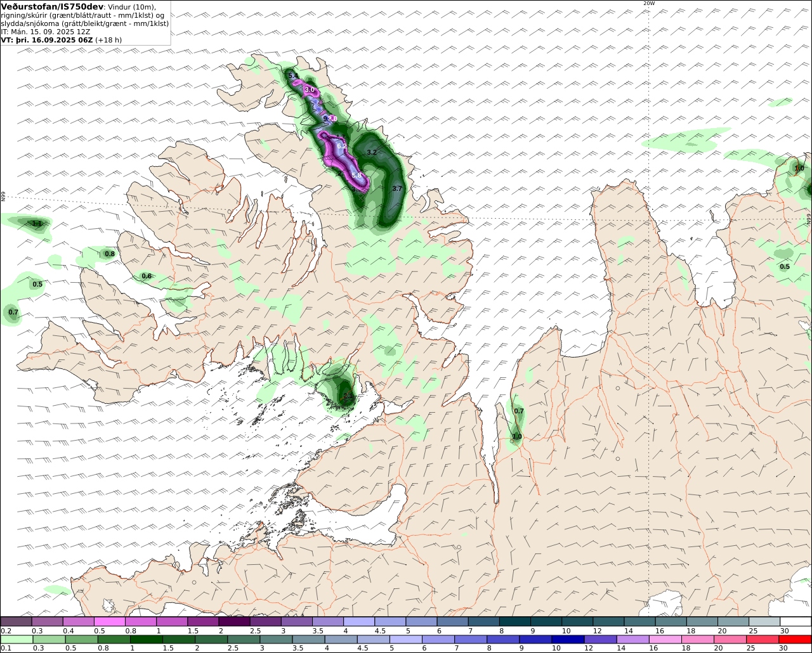The height and width of the screenshot is (653, 812).
Task: Click the dark teal 8 snow legend swatch
Action: (515, 621)
